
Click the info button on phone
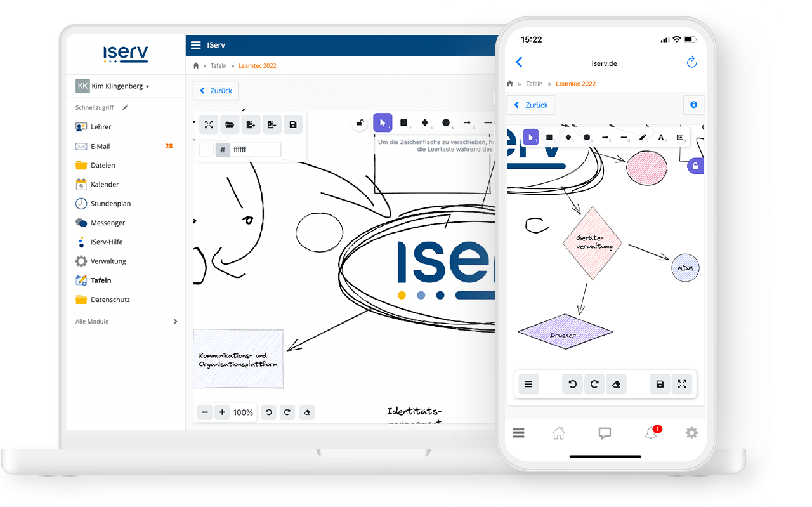(x=693, y=105)
